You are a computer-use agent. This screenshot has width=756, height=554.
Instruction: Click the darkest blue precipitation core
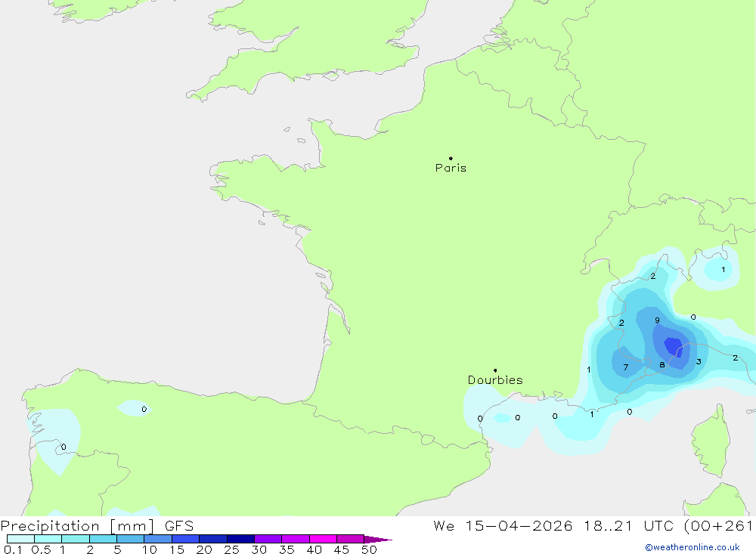click(673, 345)
